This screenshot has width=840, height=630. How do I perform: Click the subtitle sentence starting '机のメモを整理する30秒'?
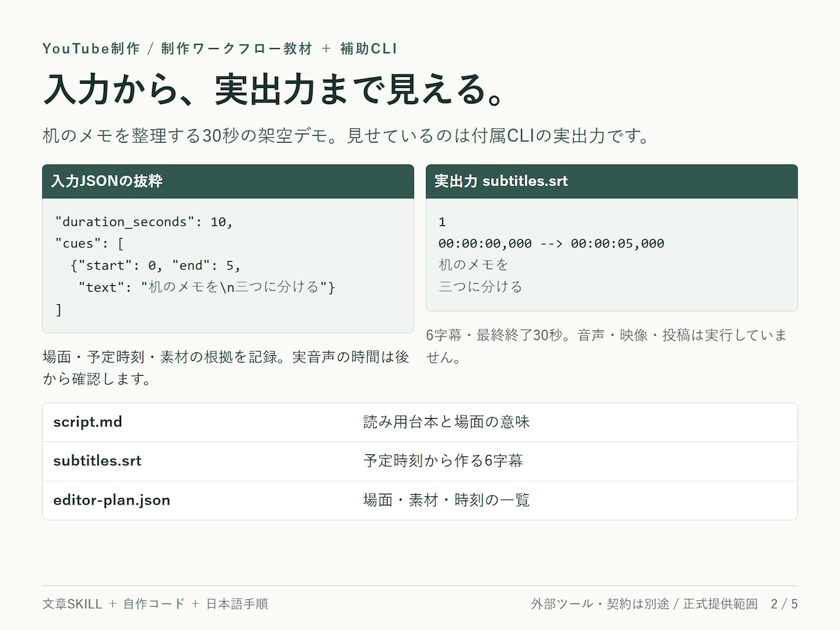click(x=346, y=135)
